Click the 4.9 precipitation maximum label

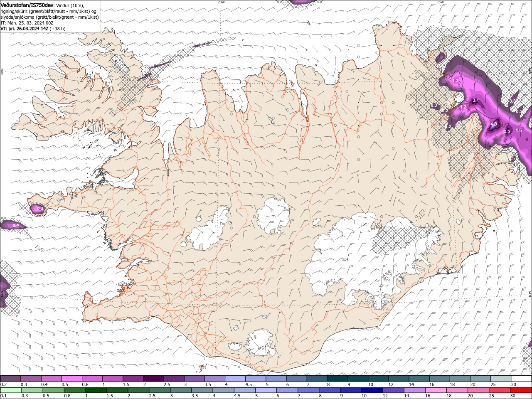(x=494, y=124)
